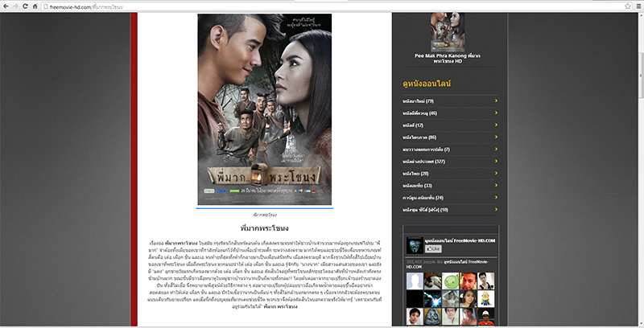Click the Minion fan avatar

point(486,299)
